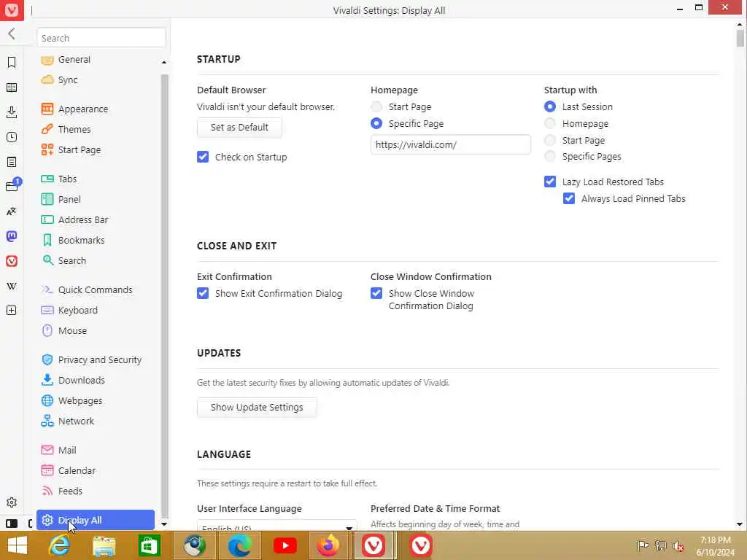Toggle Always Load Pinned Tabs checkbox
Viewport: 747px width, 560px height.
click(569, 198)
